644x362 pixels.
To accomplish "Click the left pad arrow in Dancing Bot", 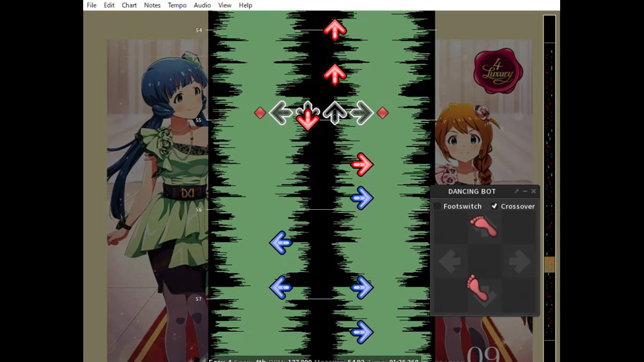I will (x=450, y=261).
